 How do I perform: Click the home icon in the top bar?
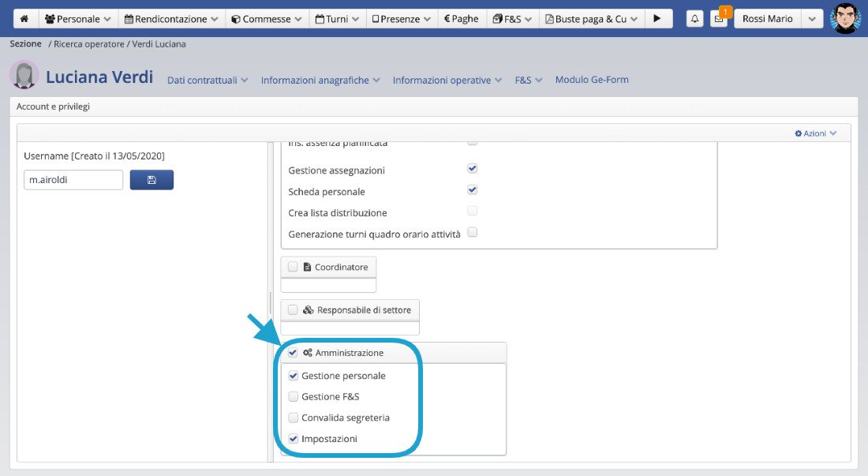pyautogui.click(x=24, y=19)
